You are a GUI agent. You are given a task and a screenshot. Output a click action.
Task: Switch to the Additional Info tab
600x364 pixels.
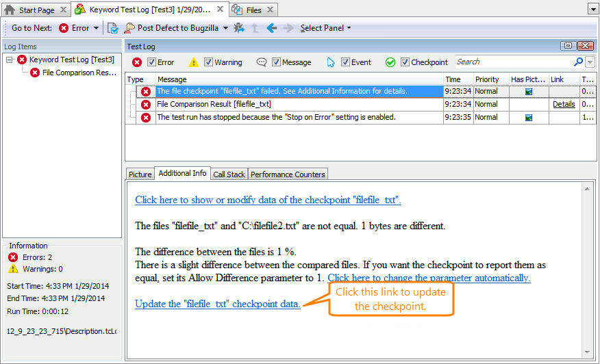[182, 173]
